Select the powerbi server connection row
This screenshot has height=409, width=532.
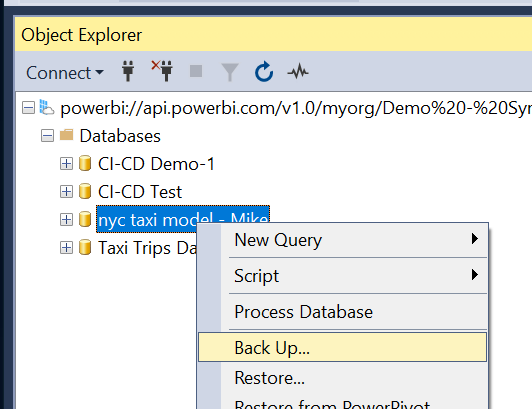click(x=296, y=109)
